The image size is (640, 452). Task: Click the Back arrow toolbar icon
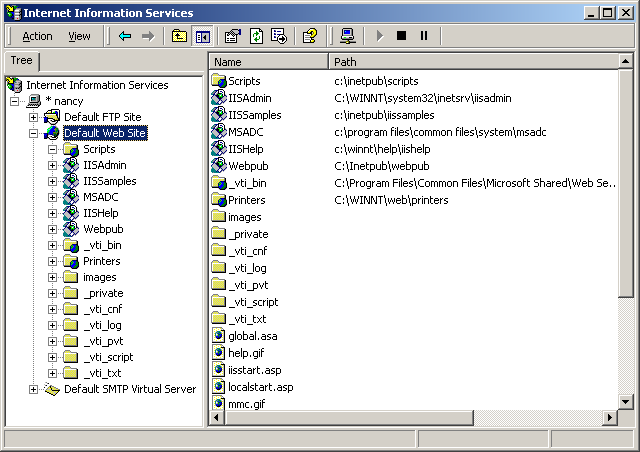[125, 36]
